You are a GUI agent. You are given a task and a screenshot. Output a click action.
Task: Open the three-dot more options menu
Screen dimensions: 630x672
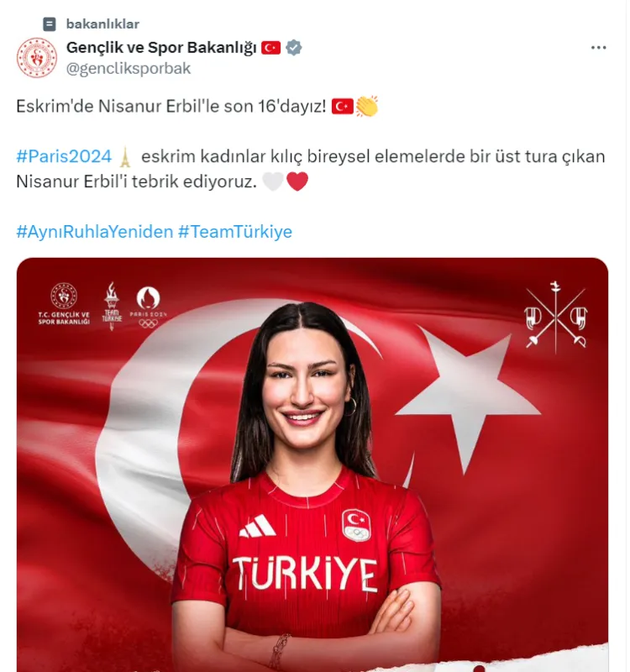click(x=598, y=48)
